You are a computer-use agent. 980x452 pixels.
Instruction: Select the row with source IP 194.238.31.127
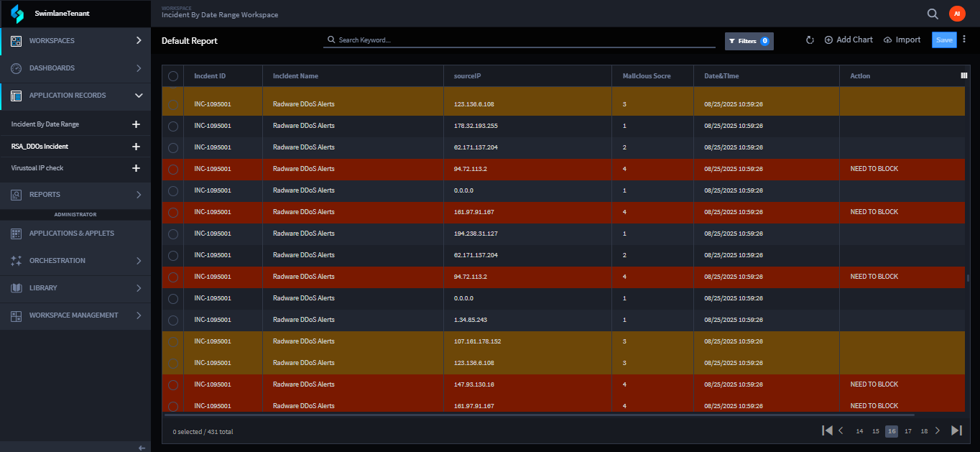173,234
